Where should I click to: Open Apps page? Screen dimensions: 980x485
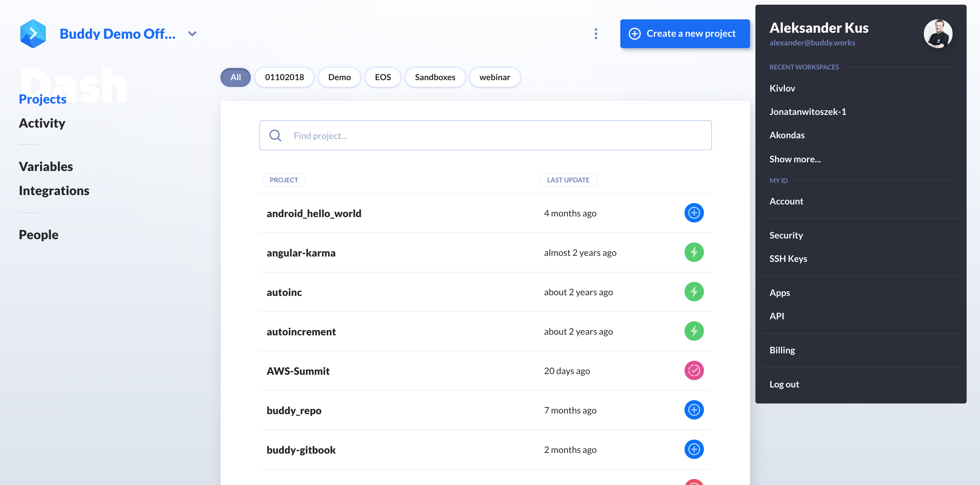click(x=779, y=293)
